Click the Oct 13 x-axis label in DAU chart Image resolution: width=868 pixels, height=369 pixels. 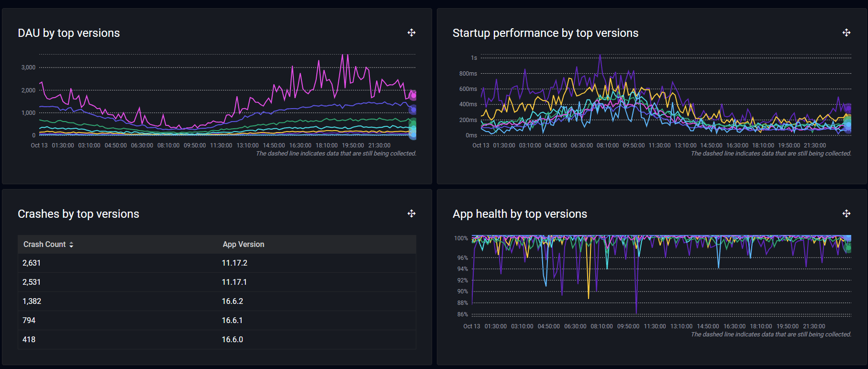[x=39, y=145]
